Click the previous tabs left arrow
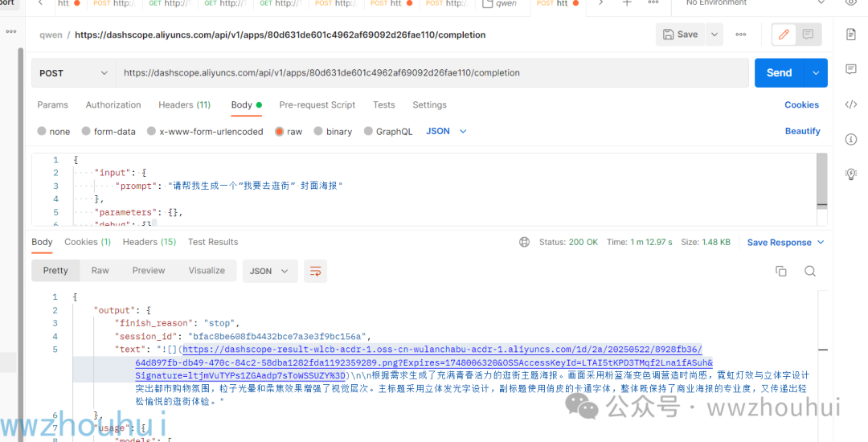This screenshot has height=442, width=868. pyautogui.click(x=40, y=2)
